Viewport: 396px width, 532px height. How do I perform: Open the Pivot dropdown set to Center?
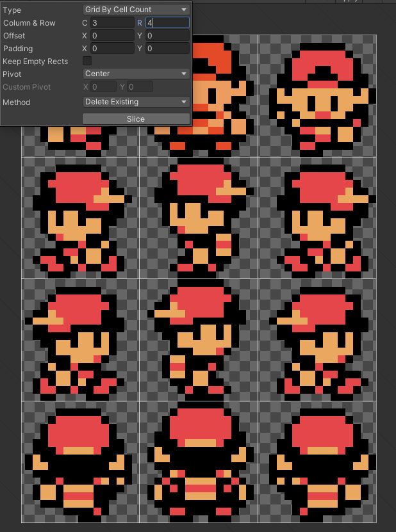tap(136, 74)
